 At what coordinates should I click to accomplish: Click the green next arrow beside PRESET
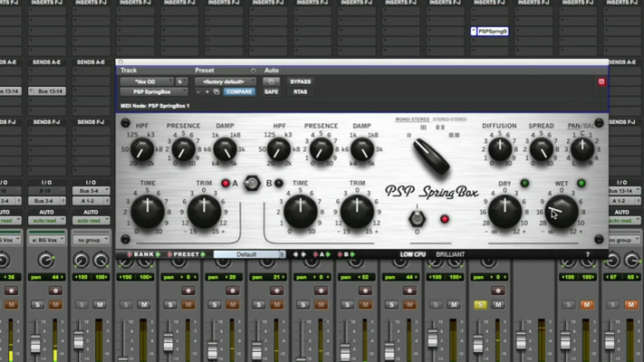tap(203, 254)
